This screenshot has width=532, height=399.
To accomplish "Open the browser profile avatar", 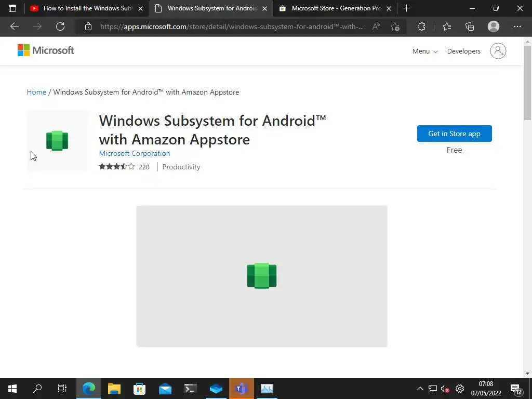I will [x=494, y=26].
